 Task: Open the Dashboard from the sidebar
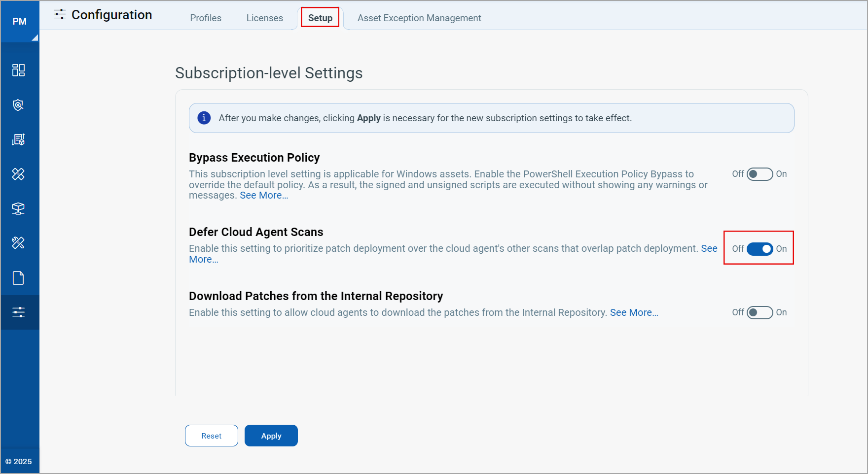(19, 70)
